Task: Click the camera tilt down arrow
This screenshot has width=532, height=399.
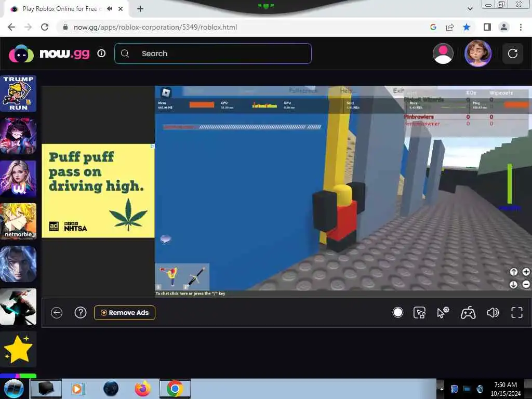Action: pos(513,284)
